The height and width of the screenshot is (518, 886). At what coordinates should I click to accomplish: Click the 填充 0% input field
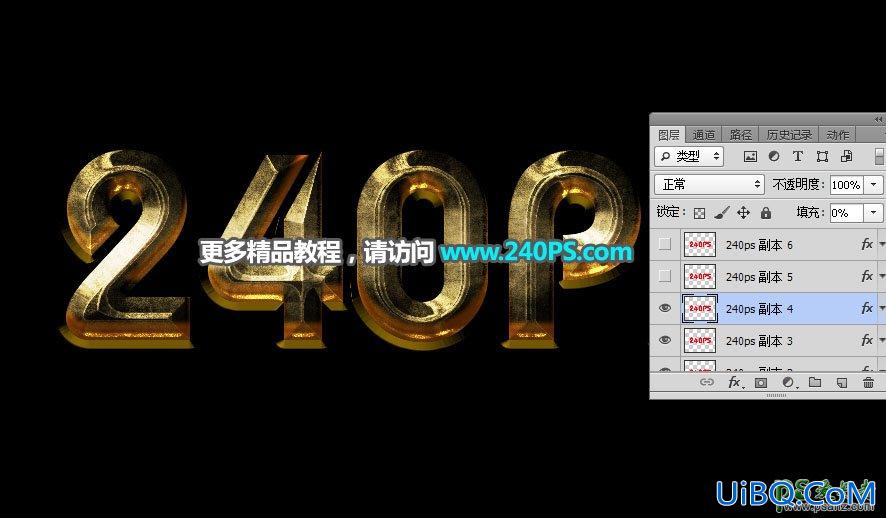(846, 213)
